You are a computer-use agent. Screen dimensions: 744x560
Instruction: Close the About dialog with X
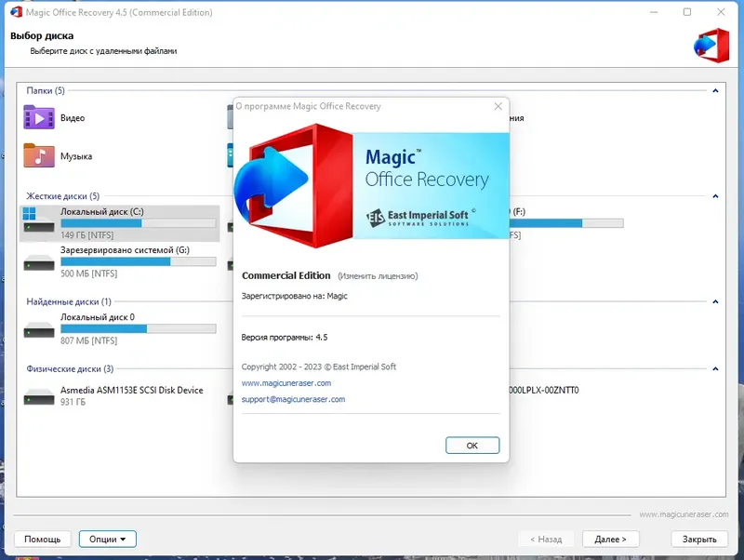498,106
